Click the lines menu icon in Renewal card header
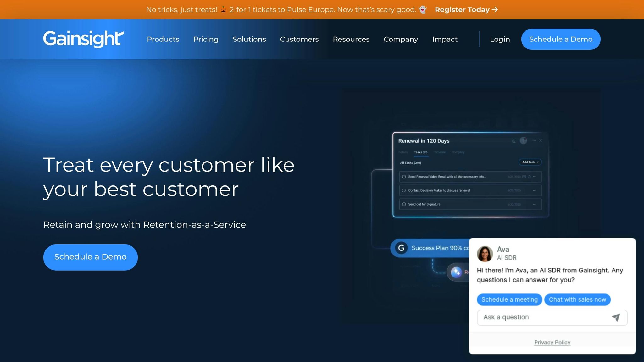The width and height of the screenshot is (644, 362). tap(513, 141)
